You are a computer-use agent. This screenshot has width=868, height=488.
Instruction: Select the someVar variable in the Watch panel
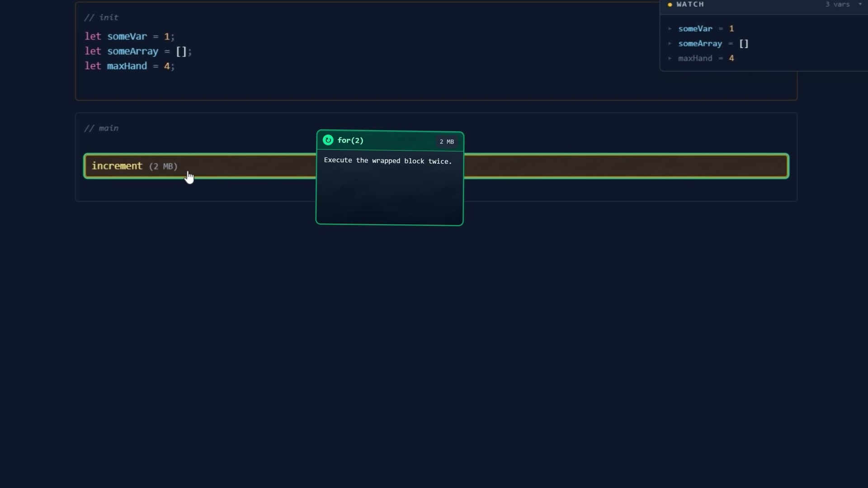pos(695,28)
